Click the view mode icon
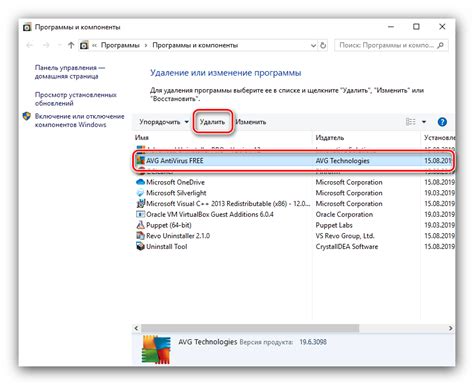 411,122
